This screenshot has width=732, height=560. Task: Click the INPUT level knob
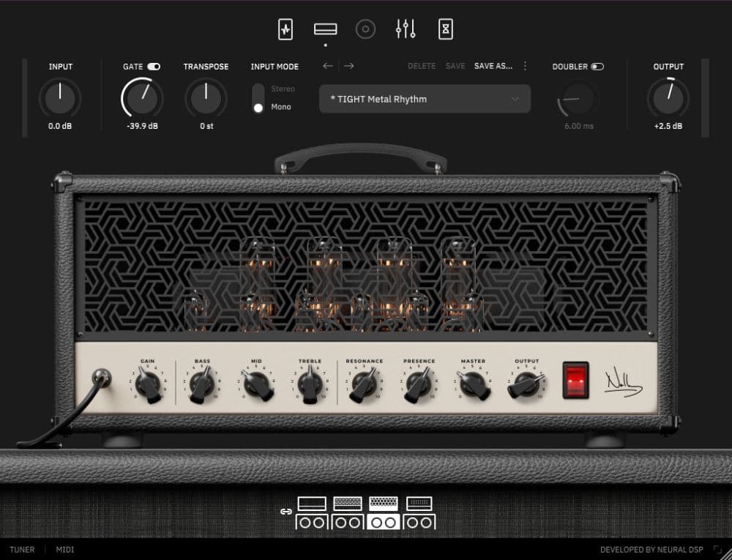(60, 98)
